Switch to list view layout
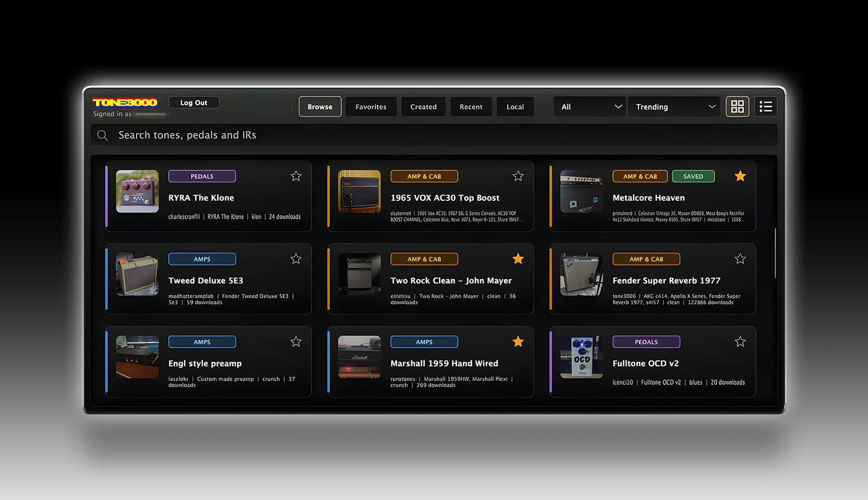 (x=765, y=106)
